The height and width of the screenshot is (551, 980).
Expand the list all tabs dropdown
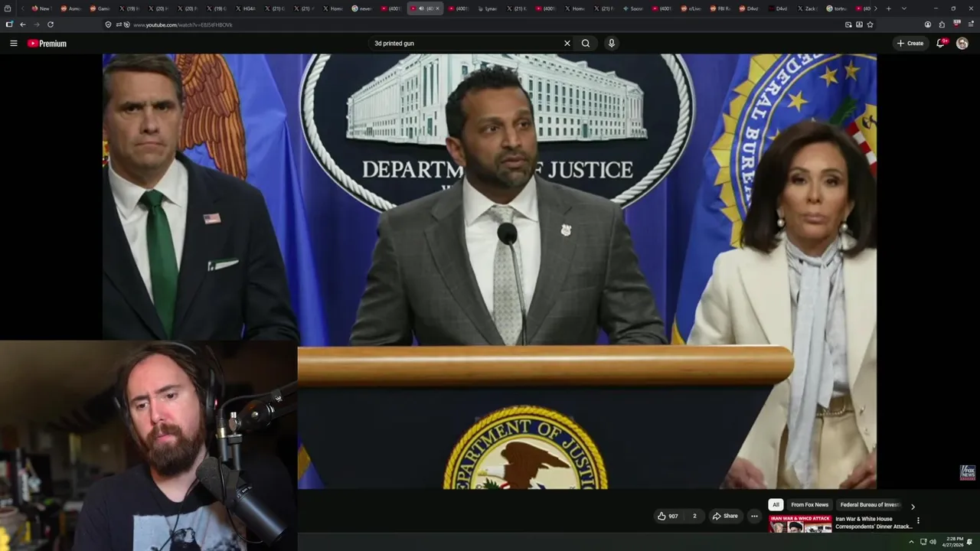tap(903, 8)
